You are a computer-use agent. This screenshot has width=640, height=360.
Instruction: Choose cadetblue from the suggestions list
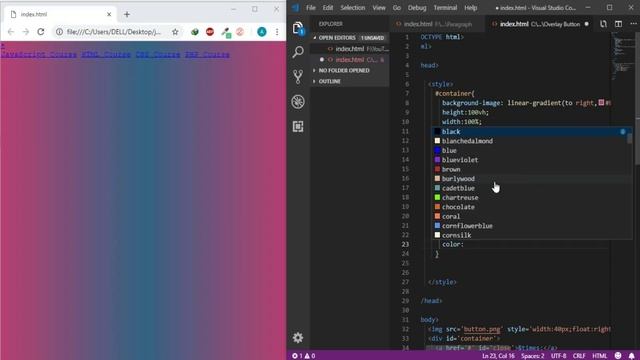pos(531,188)
